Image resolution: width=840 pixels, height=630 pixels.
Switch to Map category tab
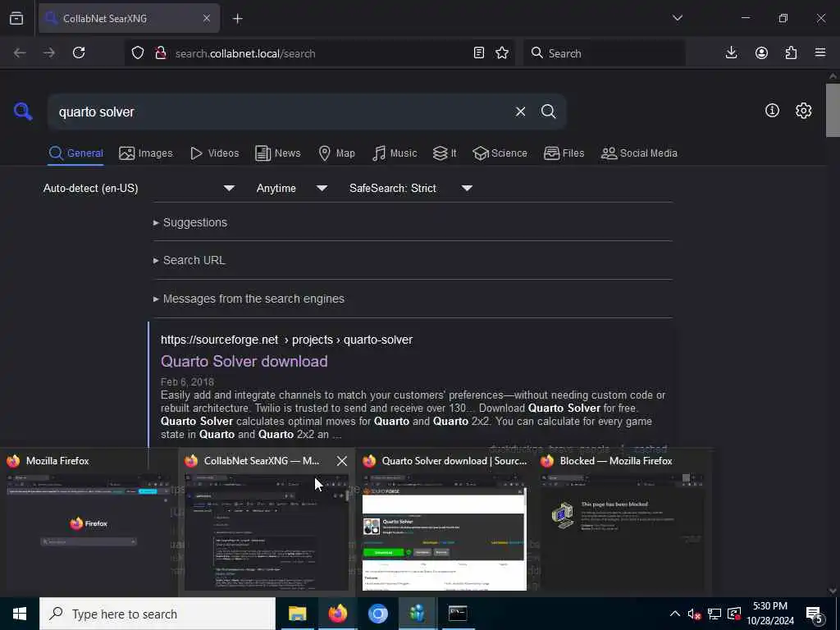(336, 153)
